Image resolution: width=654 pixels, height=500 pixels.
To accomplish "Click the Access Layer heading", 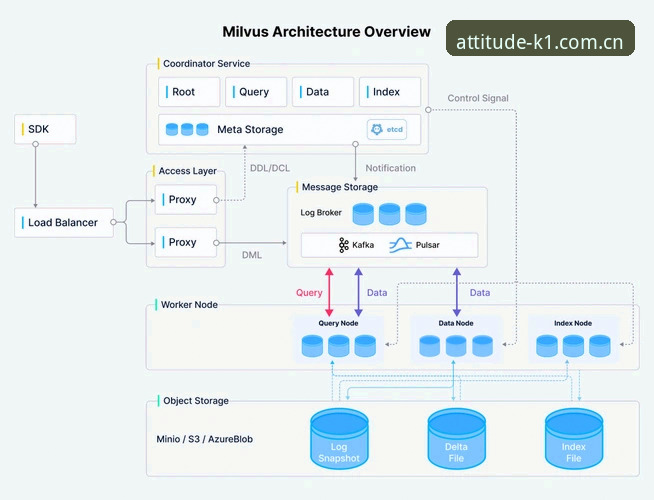I will tap(188, 171).
